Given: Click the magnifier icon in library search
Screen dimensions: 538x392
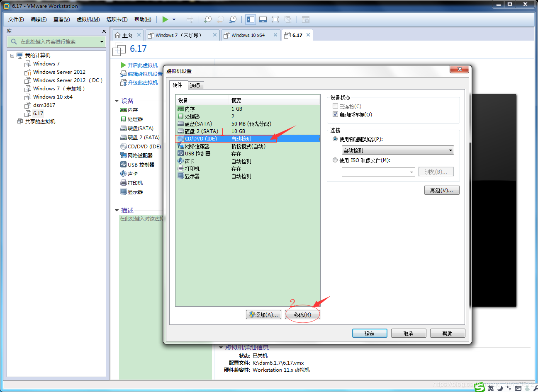Looking at the screenshot, I should tap(14, 41).
